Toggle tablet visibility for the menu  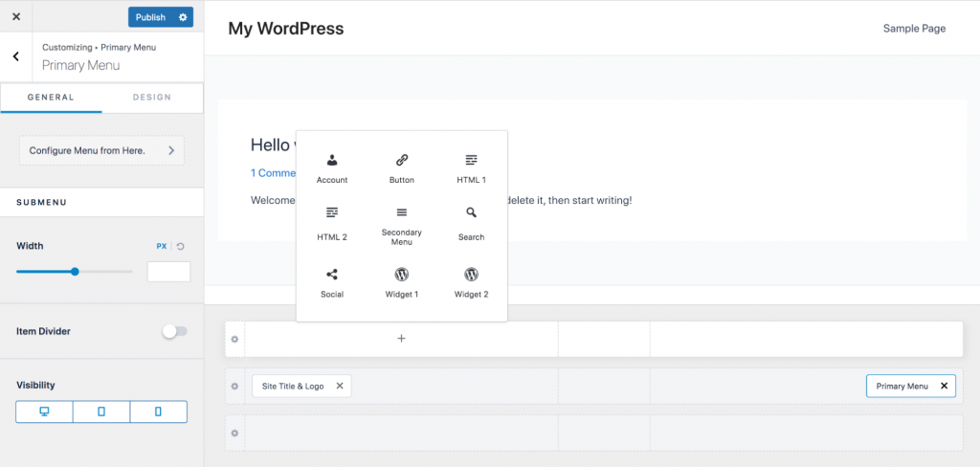click(x=101, y=411)
